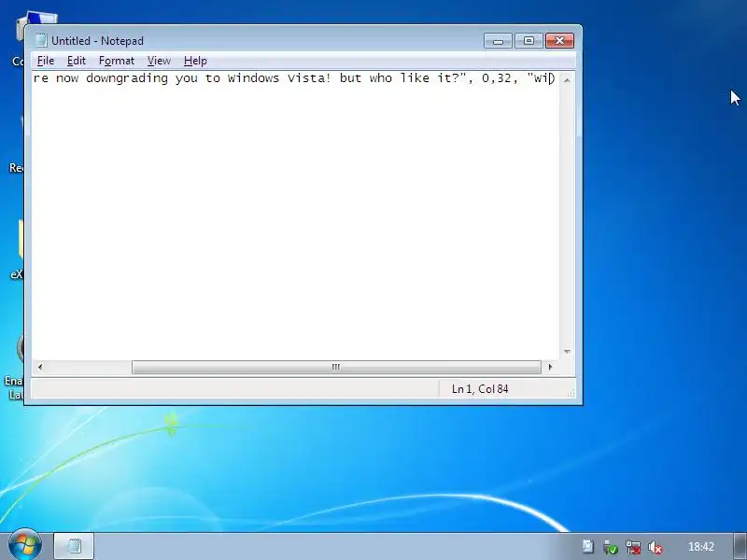Click the Notepad icon in the title bar
747x560 pixels.
[40, 40]
